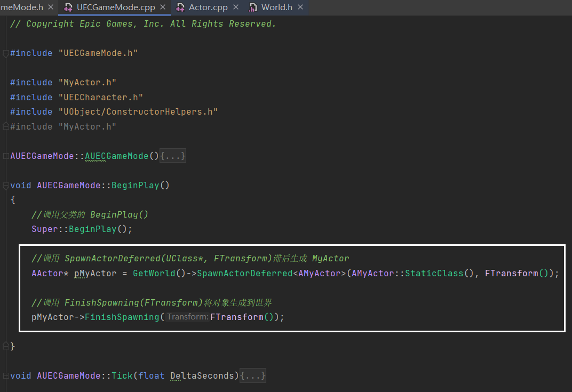This screenshot has height=392, width=572.
Task: Switch to the UECGameMode.cpp tab
Action: click(x=116, y=7)
